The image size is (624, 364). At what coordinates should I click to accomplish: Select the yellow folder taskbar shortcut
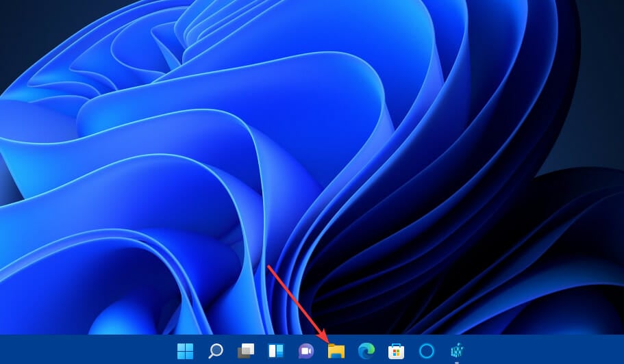tap(336, 351)
